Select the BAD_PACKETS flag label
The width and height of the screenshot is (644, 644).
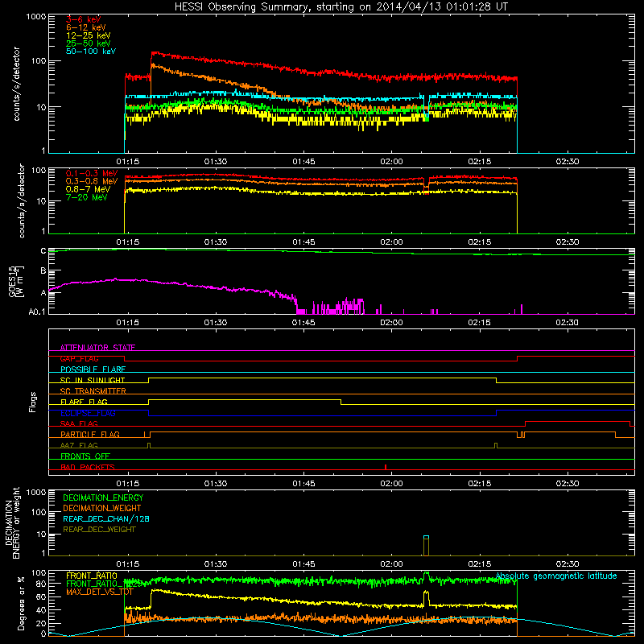click(x=88, y=467)
